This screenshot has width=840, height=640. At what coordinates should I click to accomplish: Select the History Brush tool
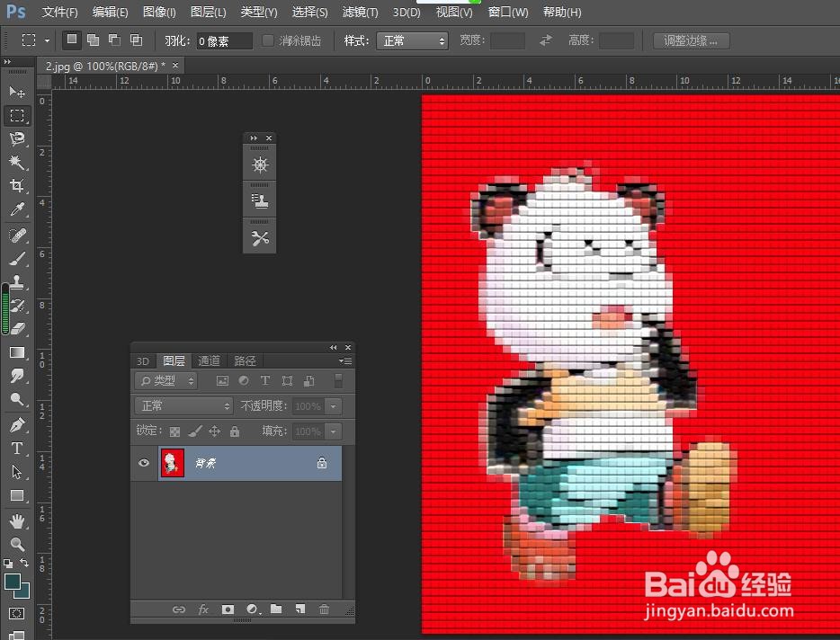click(x=16, y=306)
